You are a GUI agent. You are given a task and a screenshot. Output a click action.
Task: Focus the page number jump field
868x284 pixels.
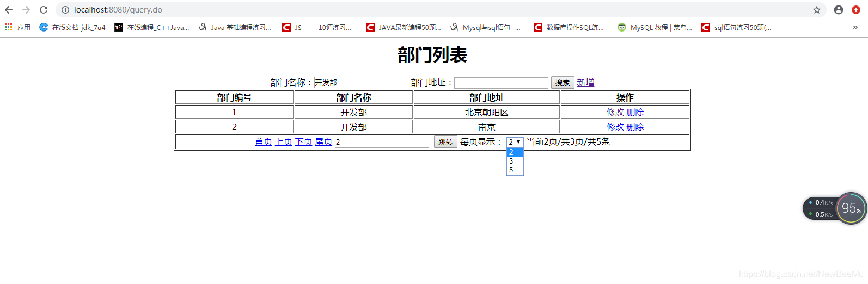(382, 142)
